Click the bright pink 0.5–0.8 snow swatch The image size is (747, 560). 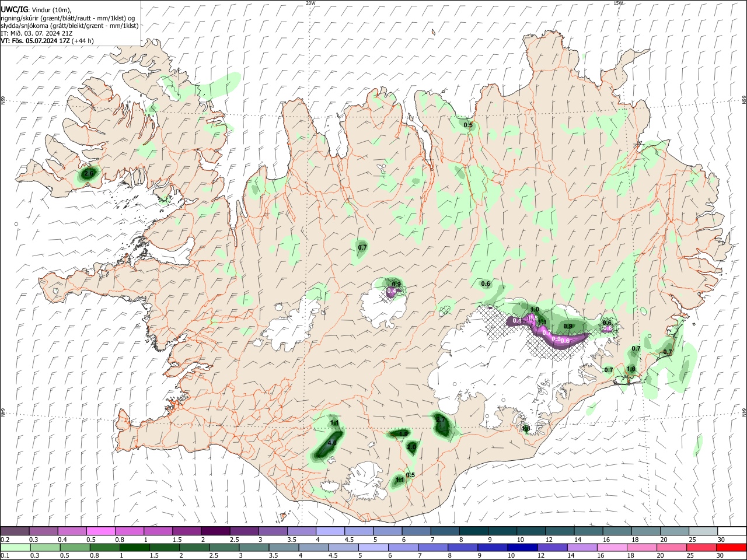[x=100, y=531]
